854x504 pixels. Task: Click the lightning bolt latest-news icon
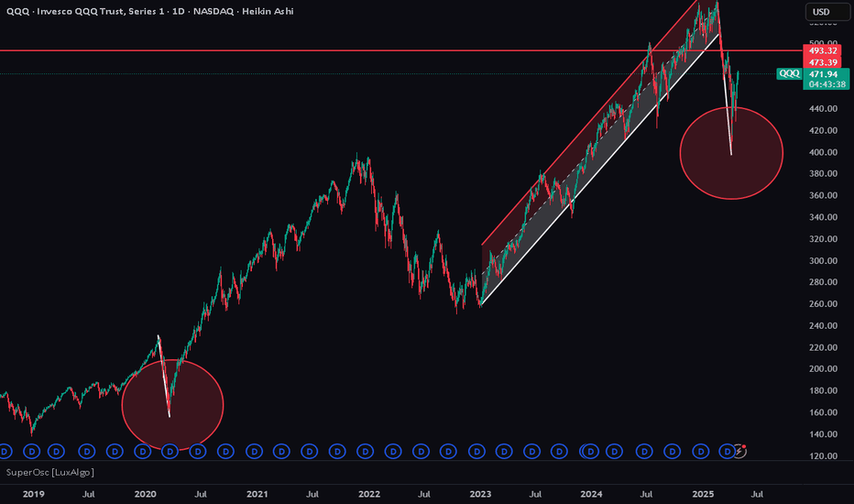pos(739,451)
